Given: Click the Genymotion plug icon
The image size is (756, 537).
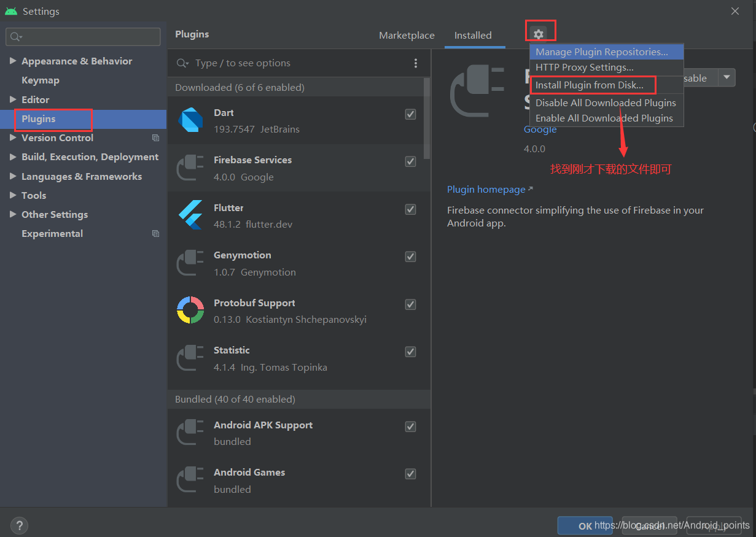Looking at the screenshot, I should [x=190, y=263].
